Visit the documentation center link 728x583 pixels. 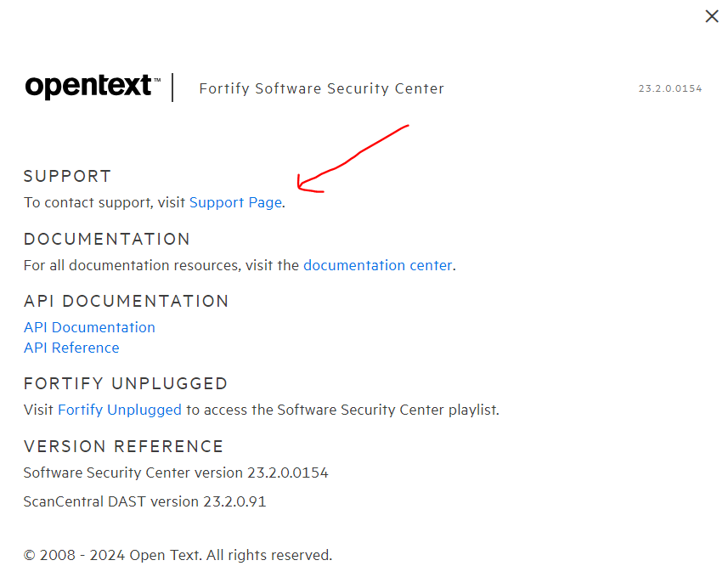(377, 265)
